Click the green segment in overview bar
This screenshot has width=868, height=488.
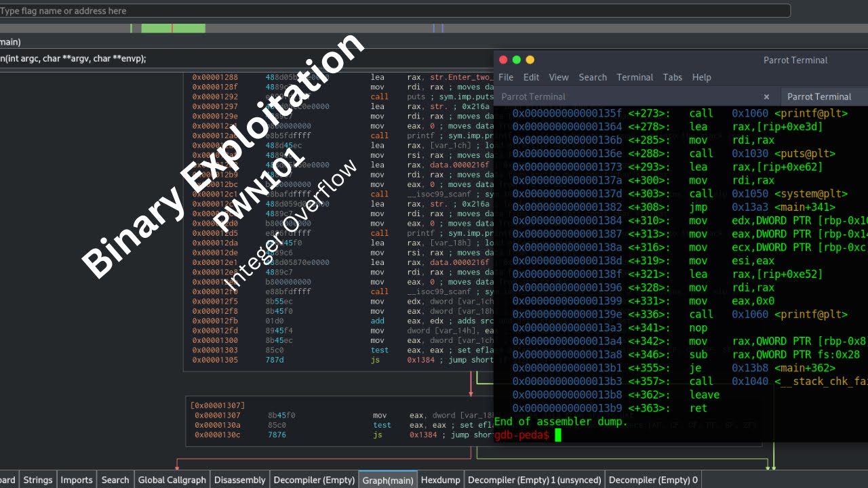pyautogui.click(x=173, y=28)
